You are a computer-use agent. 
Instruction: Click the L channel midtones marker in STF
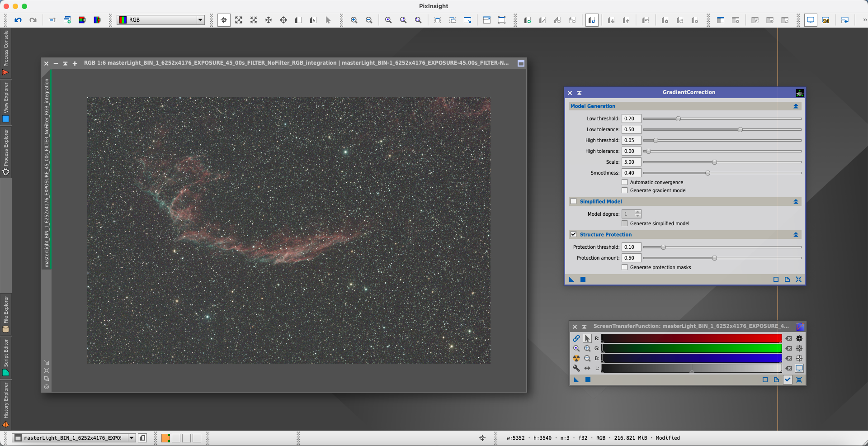pos(692,371)
